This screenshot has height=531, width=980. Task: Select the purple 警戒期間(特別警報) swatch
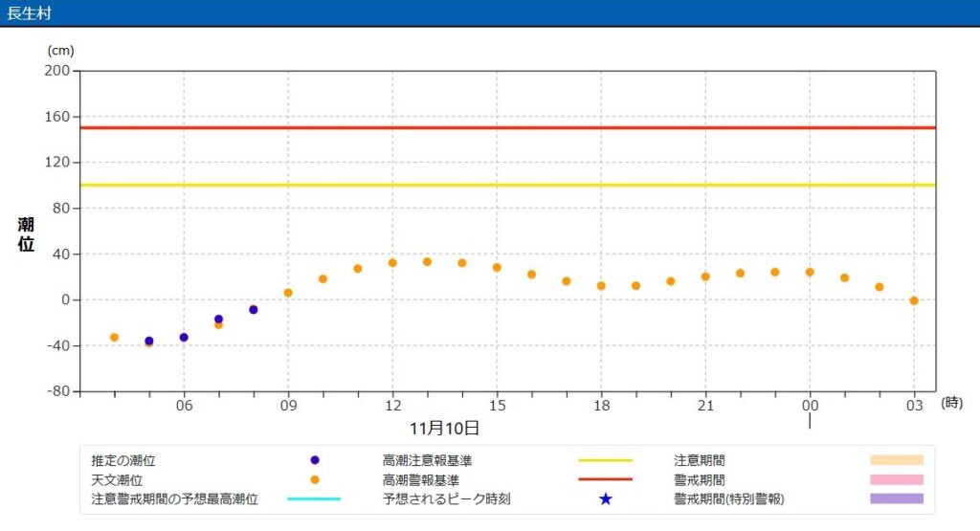tap(897, 498)
